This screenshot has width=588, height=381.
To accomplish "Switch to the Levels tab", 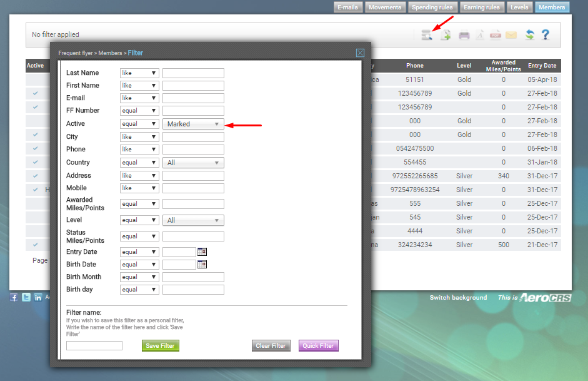I will tap(519, 8).
